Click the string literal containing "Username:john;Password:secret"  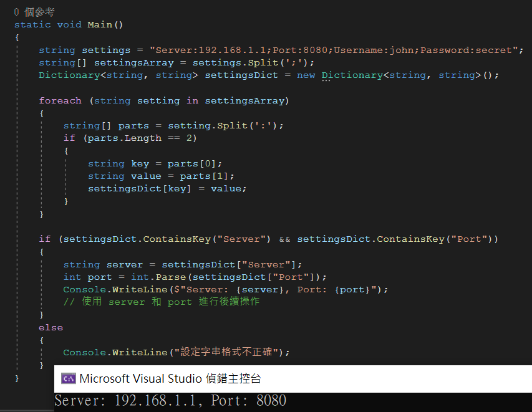[334, 50]
